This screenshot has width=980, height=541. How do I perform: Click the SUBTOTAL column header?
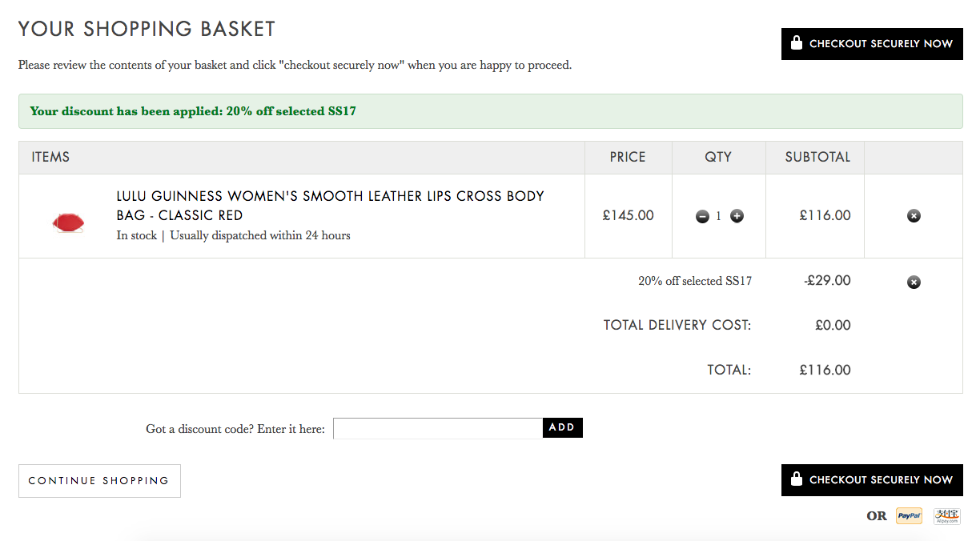[817, 157]
